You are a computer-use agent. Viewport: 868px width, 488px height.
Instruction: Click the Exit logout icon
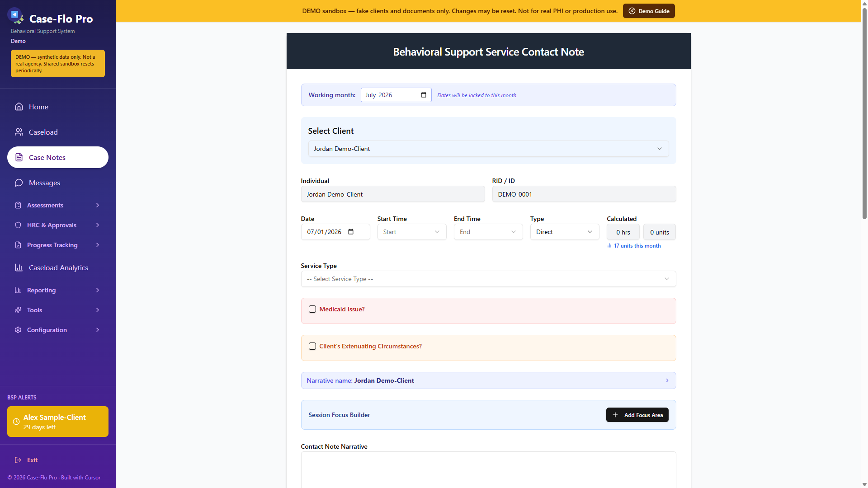tap(18, 460)
